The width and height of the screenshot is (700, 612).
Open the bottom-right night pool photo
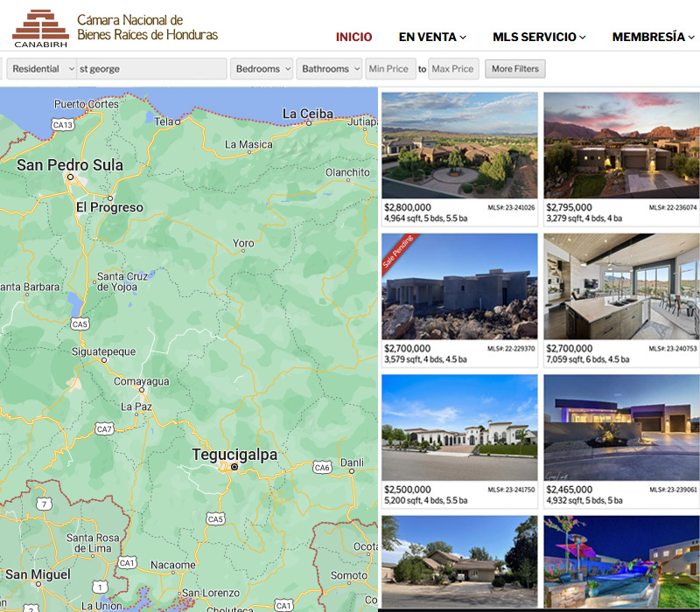point(621,561)
